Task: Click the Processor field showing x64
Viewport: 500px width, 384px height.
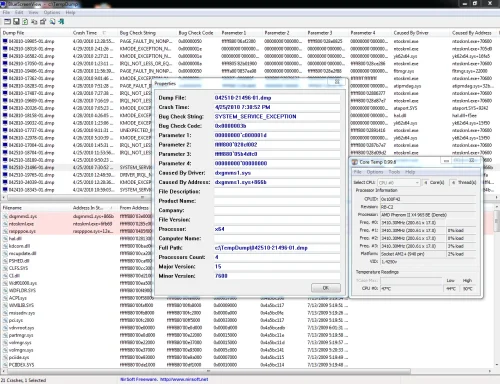Action: [277, 229]
